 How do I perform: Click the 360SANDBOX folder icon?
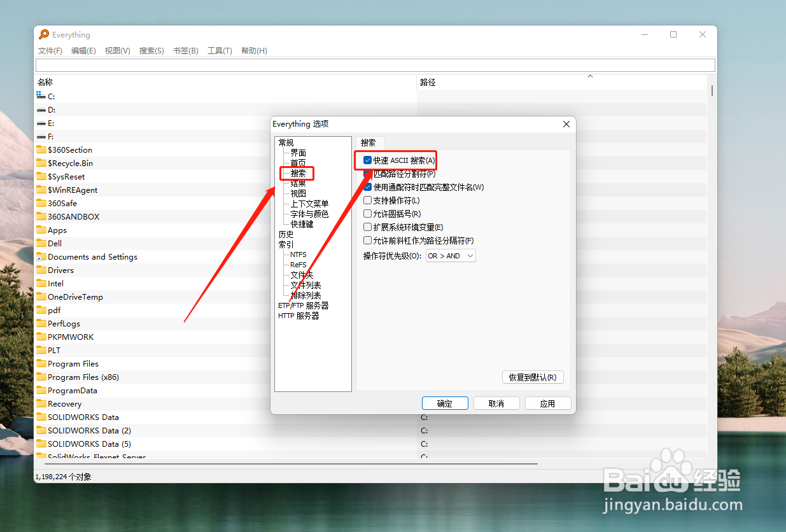41,216
